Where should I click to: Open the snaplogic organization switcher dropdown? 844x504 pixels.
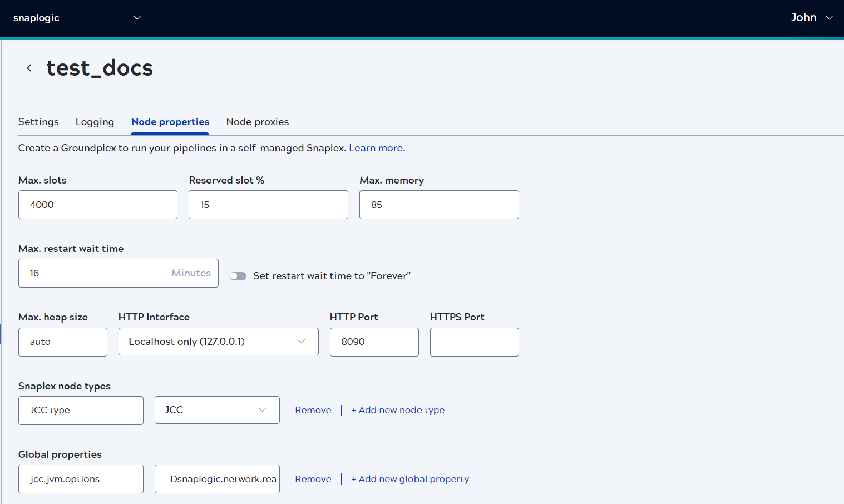click(136, 17)
